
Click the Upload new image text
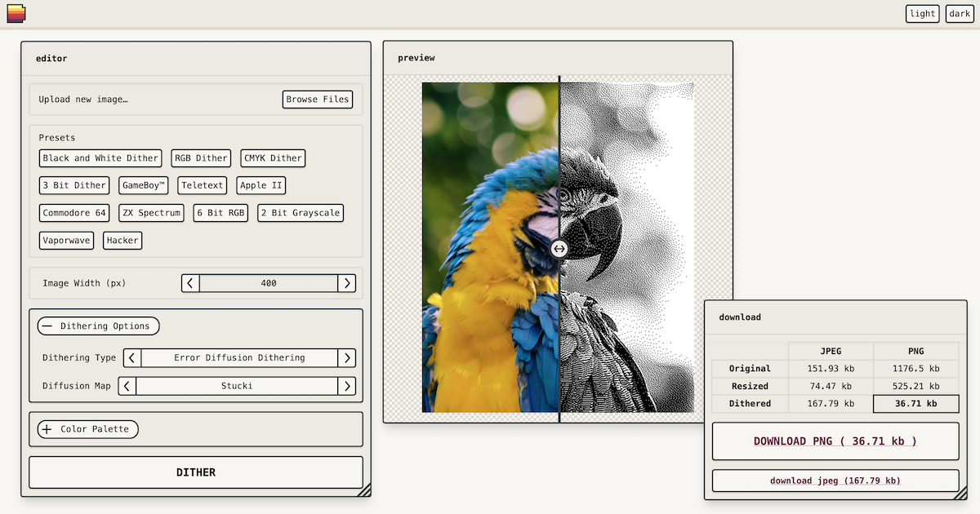tap(83, 100)
